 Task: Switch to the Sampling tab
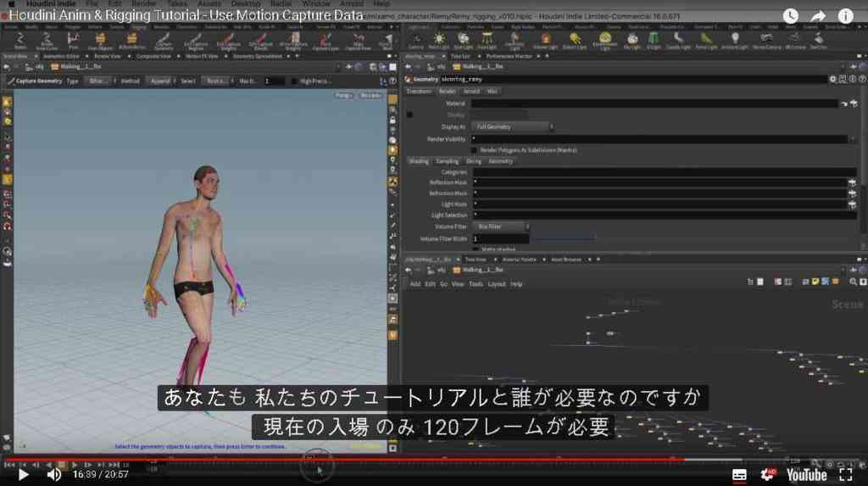tap(448, 161)
